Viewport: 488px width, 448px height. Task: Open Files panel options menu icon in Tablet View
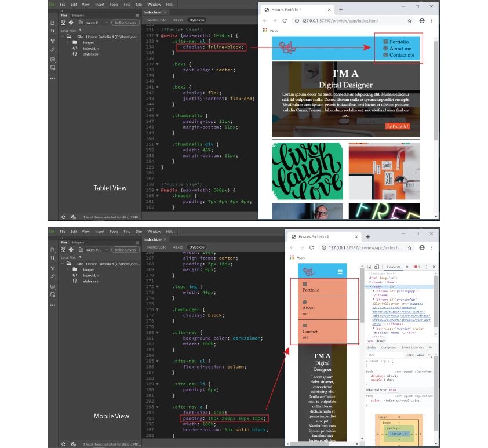coord(137,16)
